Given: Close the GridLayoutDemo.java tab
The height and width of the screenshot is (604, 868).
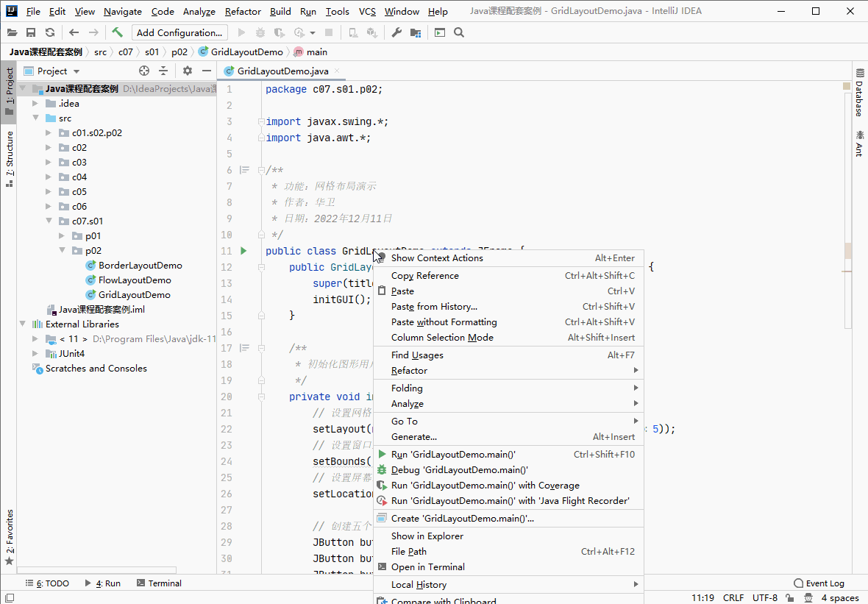Looking at the screenshot, I should tap(337, 71).
